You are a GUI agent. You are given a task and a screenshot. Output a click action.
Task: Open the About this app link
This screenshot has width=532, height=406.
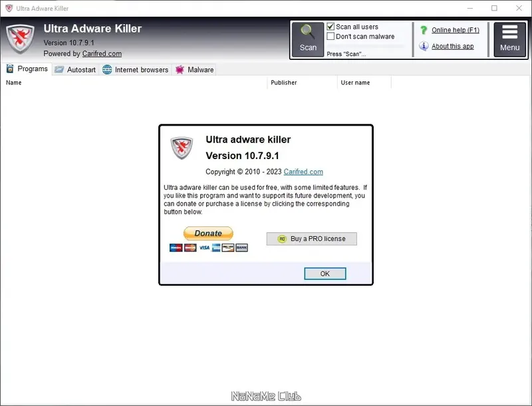[453, 46]
